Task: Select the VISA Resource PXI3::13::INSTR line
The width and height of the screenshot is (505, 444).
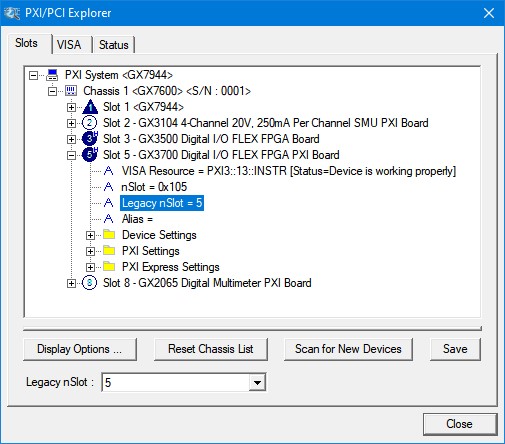Action: coord(289,171)
